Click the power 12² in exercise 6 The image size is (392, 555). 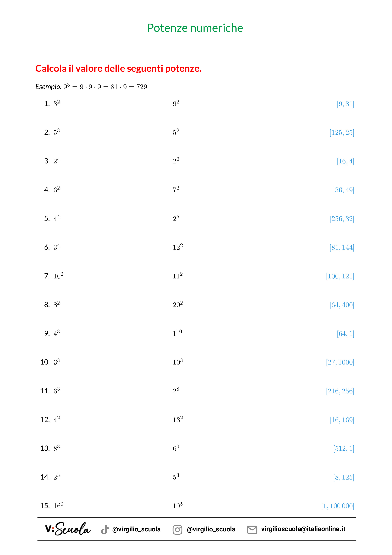click(x=178, y=247)
